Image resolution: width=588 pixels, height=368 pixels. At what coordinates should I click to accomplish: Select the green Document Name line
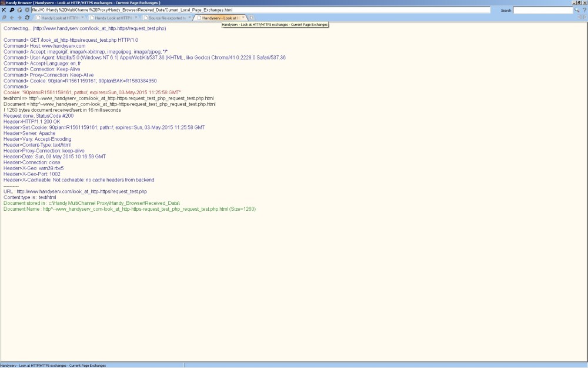point(130,209)
